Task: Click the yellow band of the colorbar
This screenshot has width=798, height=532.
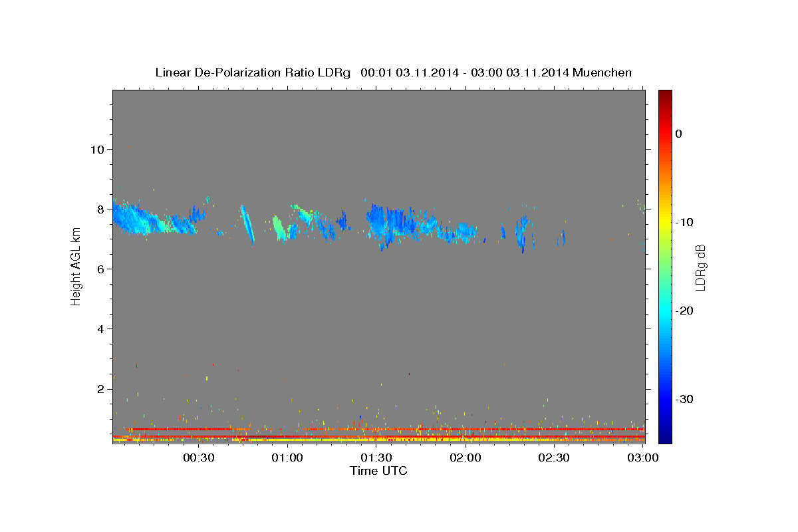Action: [665, 219]
